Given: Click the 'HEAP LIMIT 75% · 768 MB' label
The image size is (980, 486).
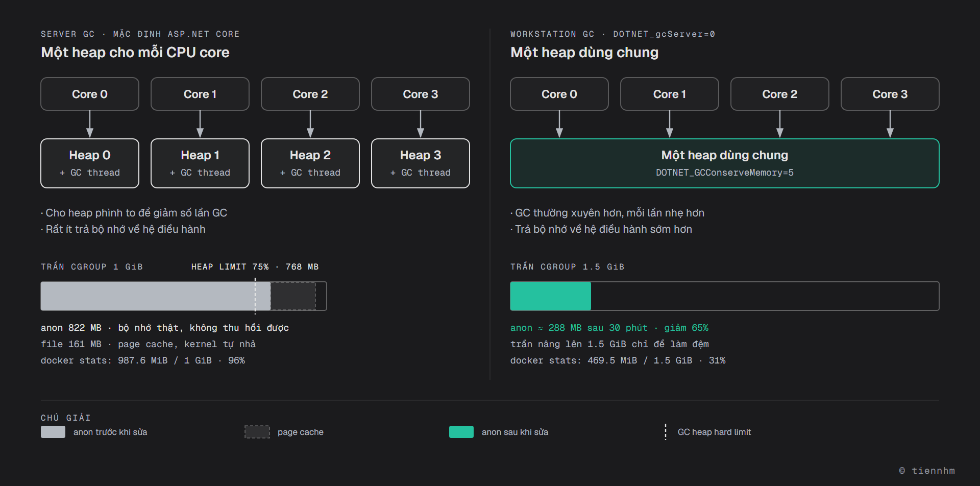Looking at the screenshot, I should point(255,267).
